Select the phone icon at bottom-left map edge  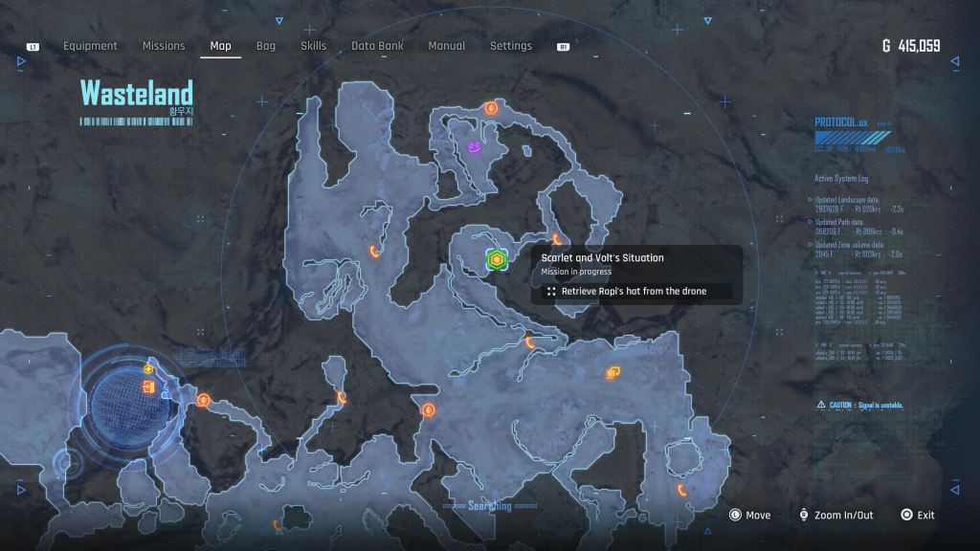tap(278, 525)
